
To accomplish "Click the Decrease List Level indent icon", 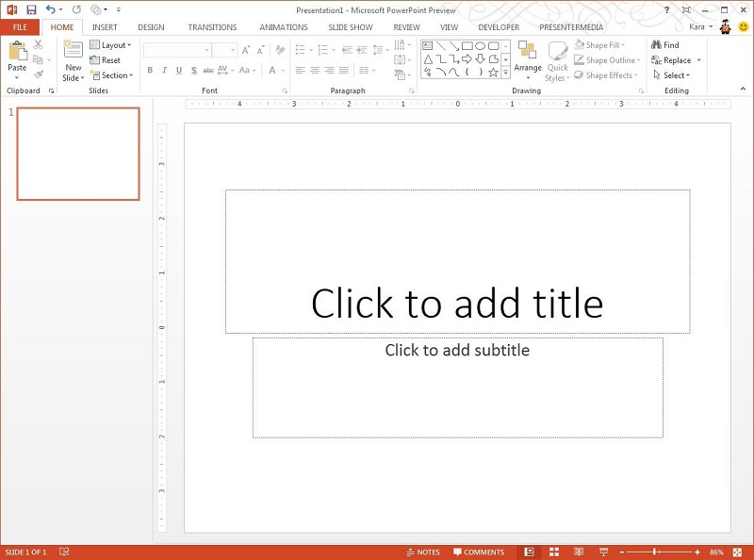I will [x=347, y=50].
